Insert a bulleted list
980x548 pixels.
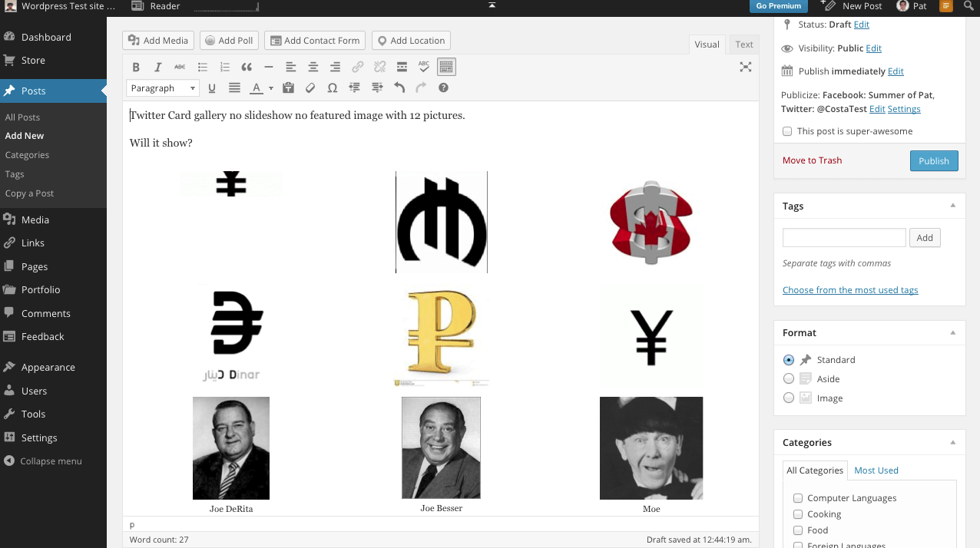pos(203,68)
